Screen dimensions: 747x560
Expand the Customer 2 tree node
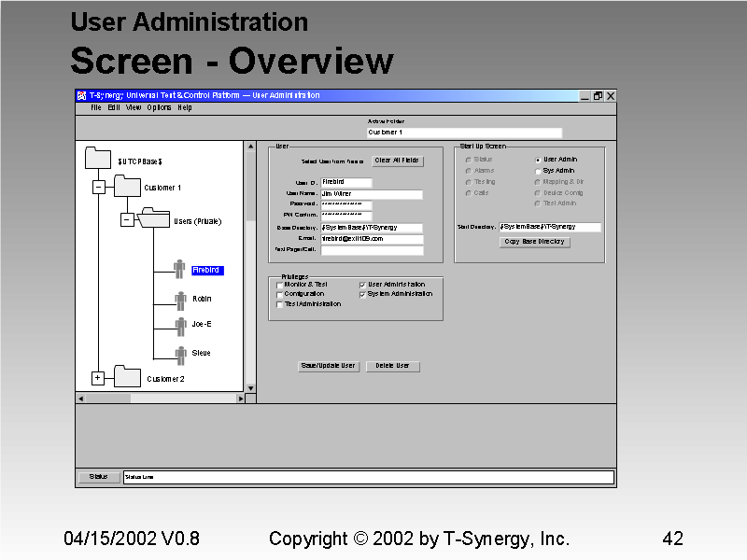point(97,378)
